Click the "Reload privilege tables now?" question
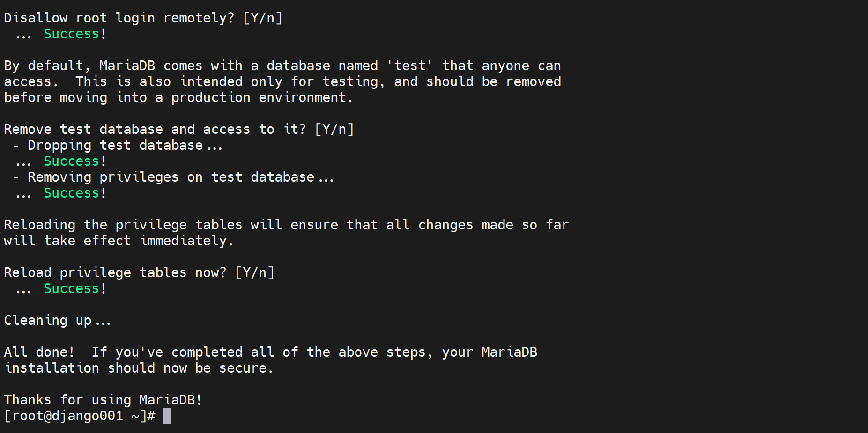The width and height of the screenshot is (868, 433). 115,272
